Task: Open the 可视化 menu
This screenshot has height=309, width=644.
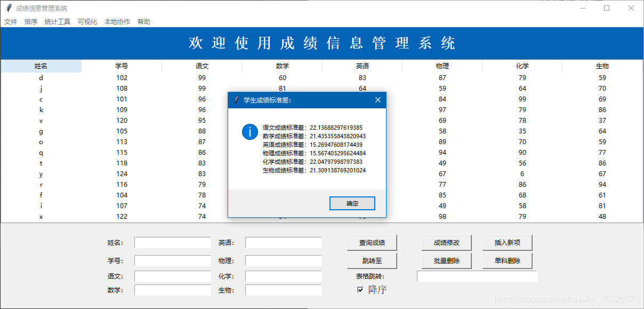Action: 87,21
